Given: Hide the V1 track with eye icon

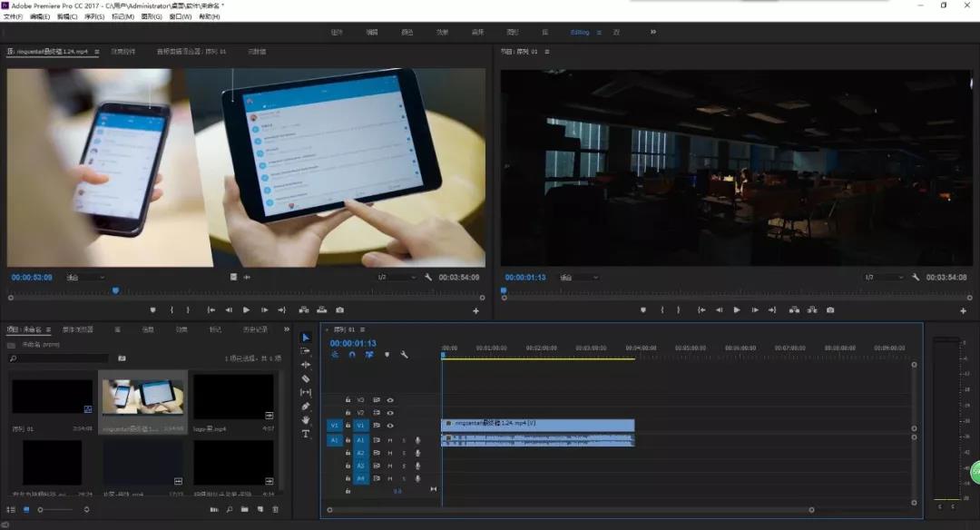Looking at the screenshot, I should [390, 425].
